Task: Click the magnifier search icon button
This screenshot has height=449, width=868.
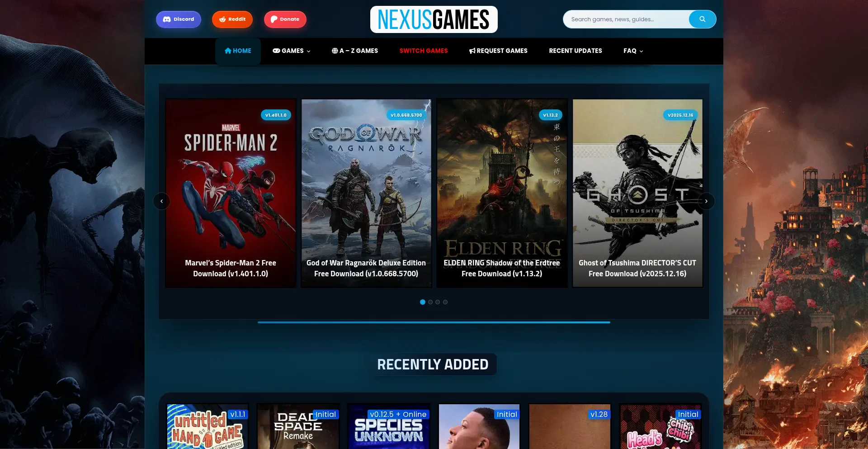Action: pyautogui.click(x=703, y=19)
